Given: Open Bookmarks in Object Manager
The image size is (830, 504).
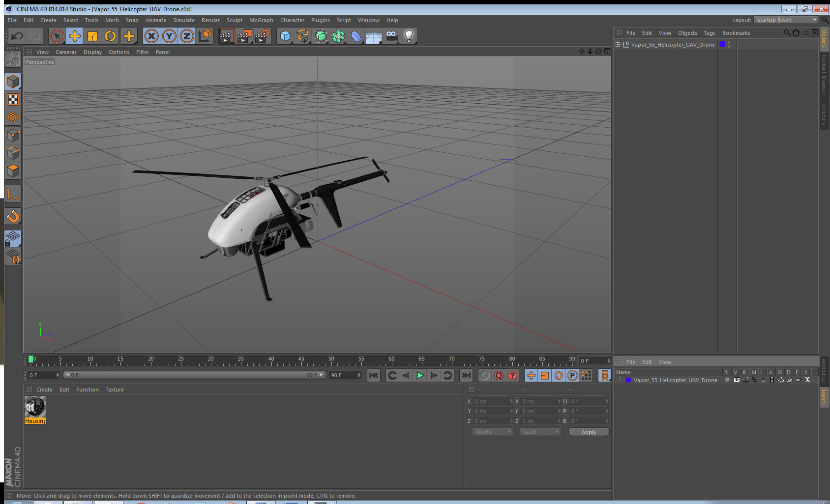Looking at the screenshot, I should [736, 33].
